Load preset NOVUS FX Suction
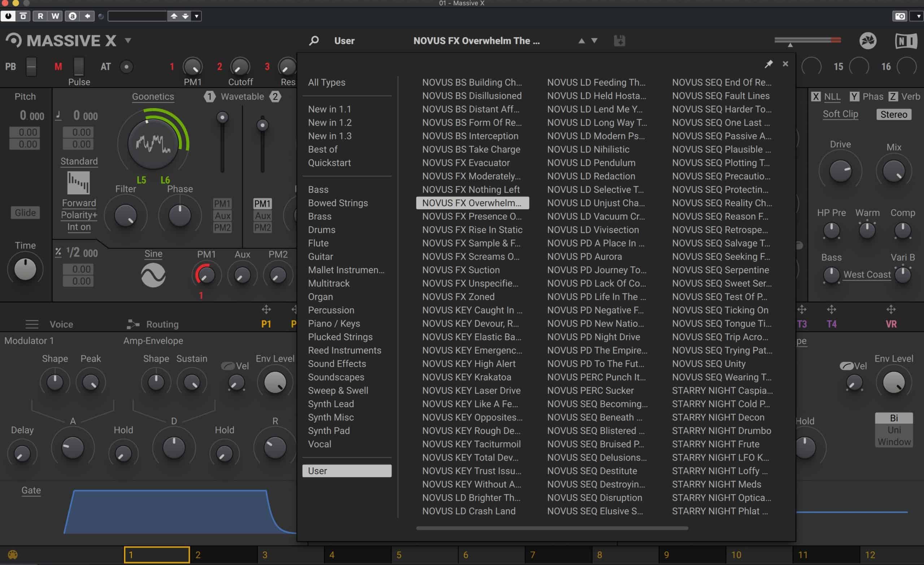The width and height of the screenshot is (924, 565). click(x=461, y=270)
